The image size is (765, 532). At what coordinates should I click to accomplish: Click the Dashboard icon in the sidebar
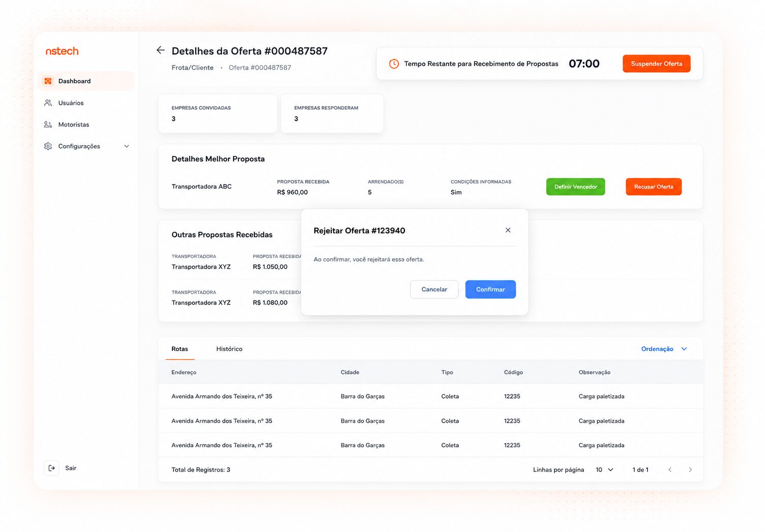pos(48,81)
